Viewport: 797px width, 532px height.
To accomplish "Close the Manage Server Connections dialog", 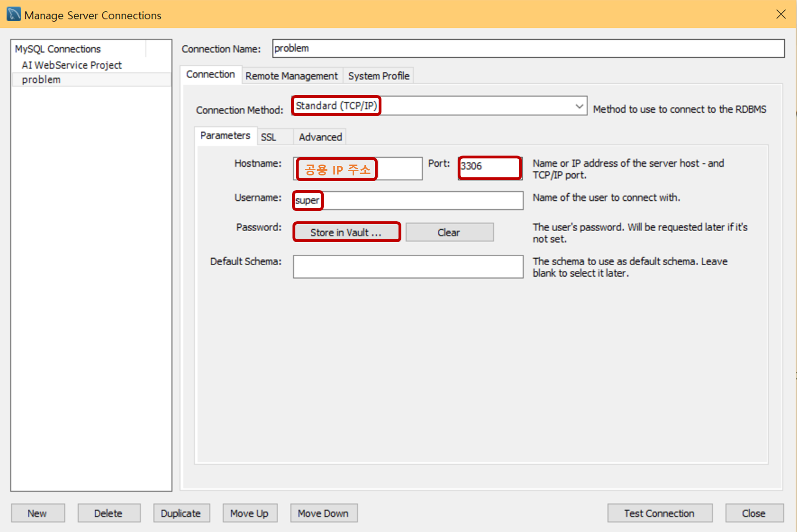I will tap(781, 14).
